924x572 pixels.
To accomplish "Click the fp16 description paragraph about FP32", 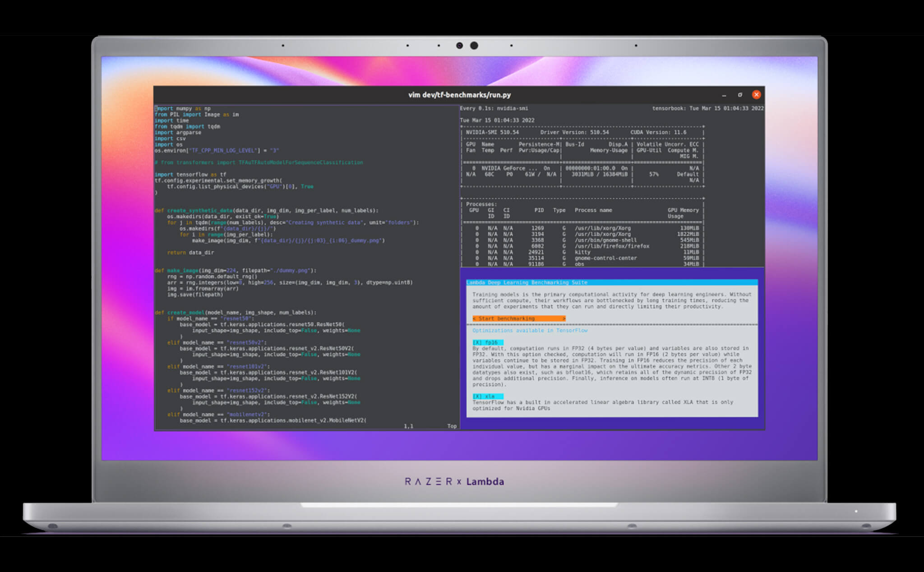I will click(612, 366).
